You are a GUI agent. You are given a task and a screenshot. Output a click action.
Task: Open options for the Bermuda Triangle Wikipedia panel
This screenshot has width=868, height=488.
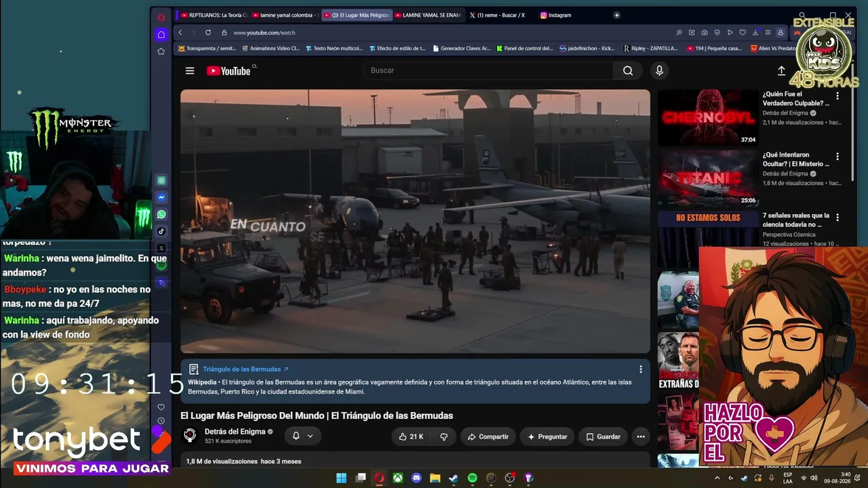tap(641, 369)
